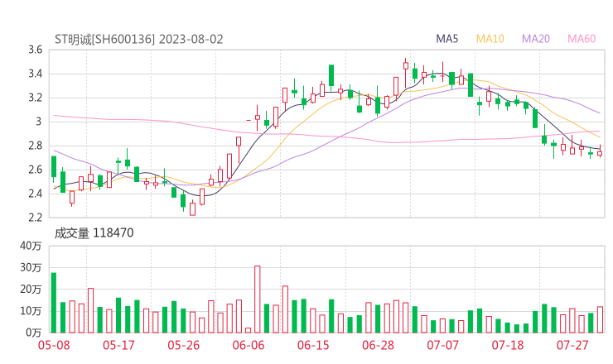
Task: Click the ST明诚[SH600136] 2023-08-02 chart title
Action: 139,40
